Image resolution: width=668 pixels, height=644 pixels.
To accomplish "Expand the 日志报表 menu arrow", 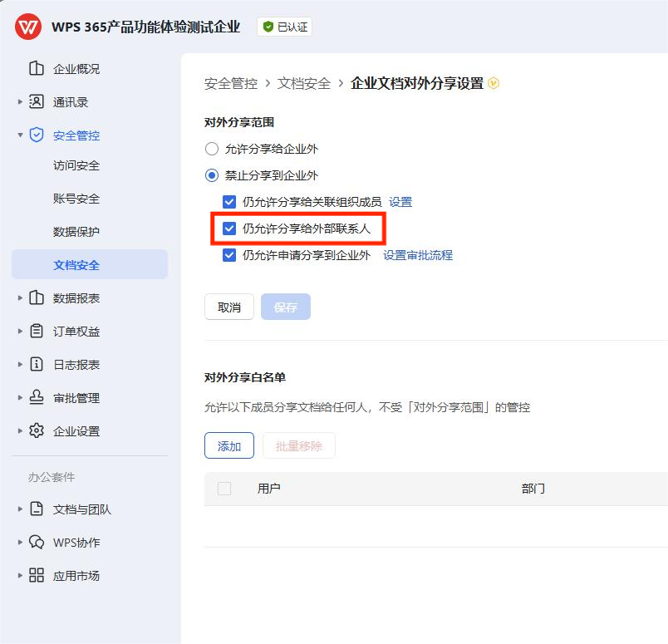I will 20,364.
